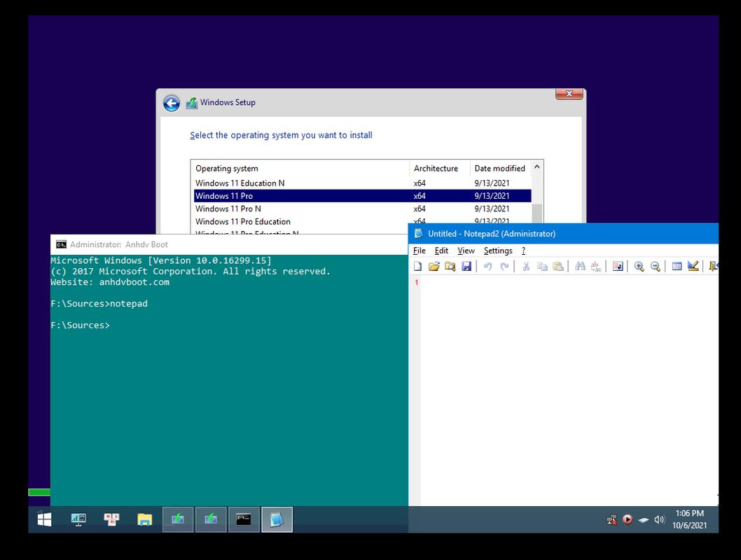
Task: Click the Undo toolbar icon
Action: click(x=487, y=266)
